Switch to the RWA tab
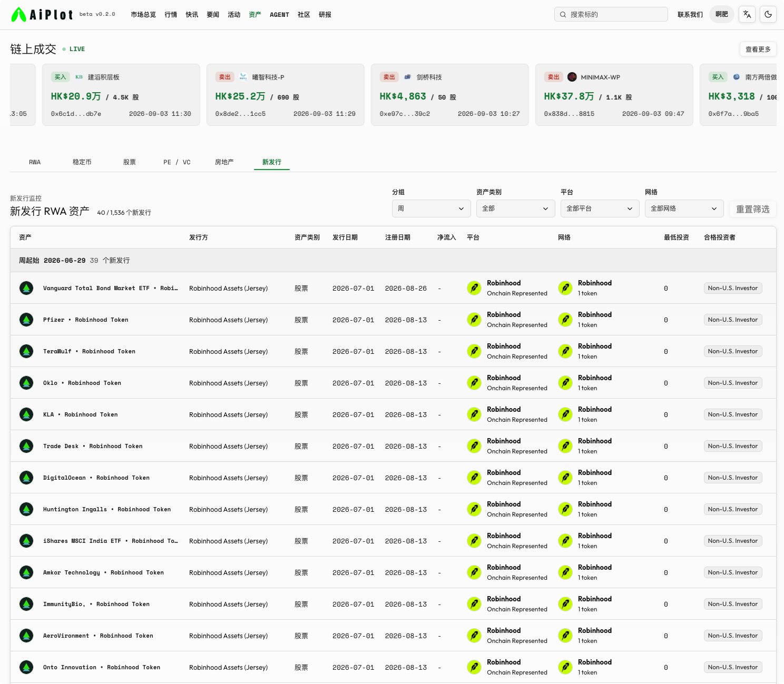Screen dimensions: 784x684 [x=35, y=162]
